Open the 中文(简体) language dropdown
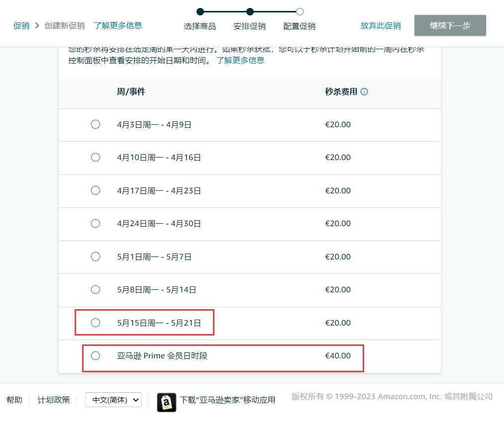 [113, 400]
